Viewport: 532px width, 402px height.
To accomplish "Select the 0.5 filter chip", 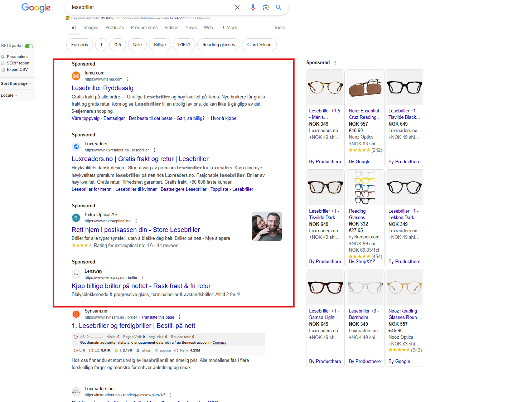I will [x=118, y=45].
